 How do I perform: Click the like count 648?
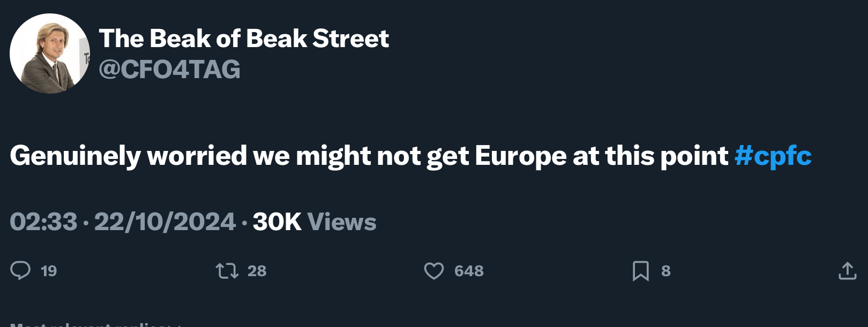pos(469,271)
